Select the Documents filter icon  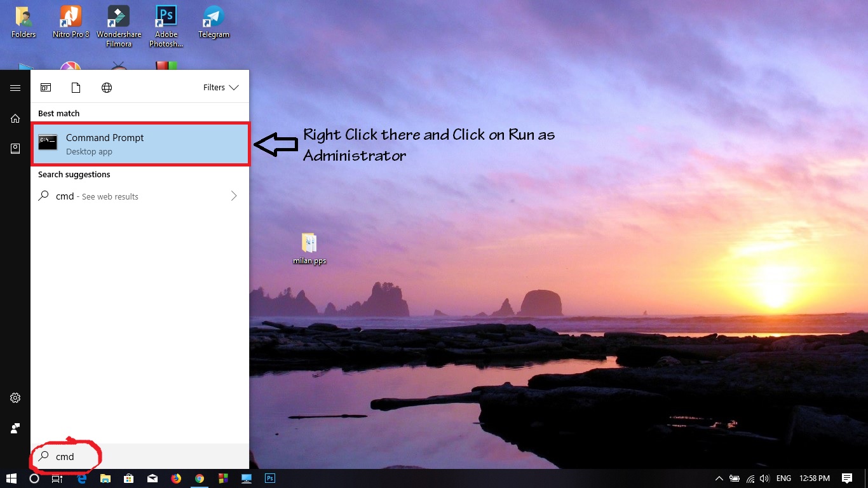[x=76, y=87]
